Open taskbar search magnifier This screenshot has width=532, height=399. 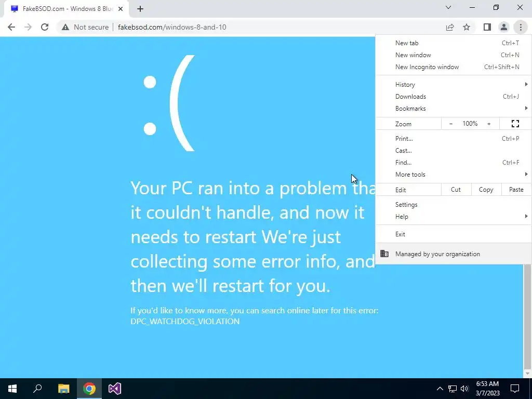(x=37, y=389)
